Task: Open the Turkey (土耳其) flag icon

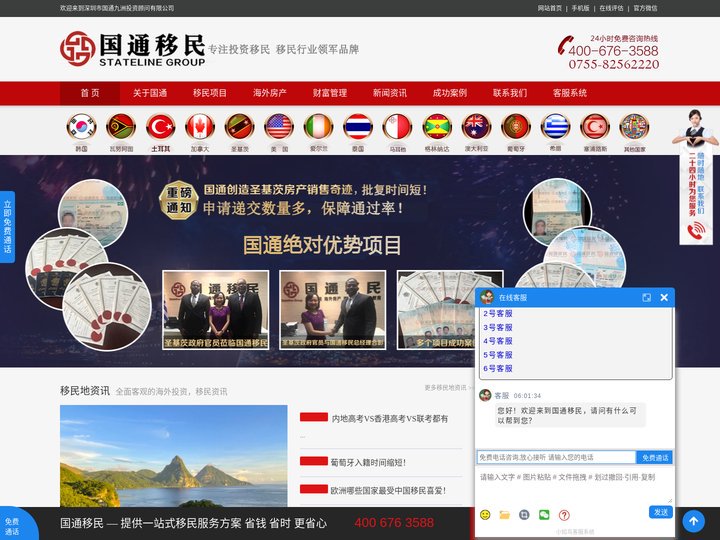Action: tap(160, 127)
